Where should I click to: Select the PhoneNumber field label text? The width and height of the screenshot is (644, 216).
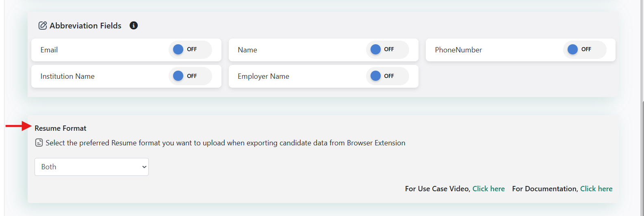[458, 50]
